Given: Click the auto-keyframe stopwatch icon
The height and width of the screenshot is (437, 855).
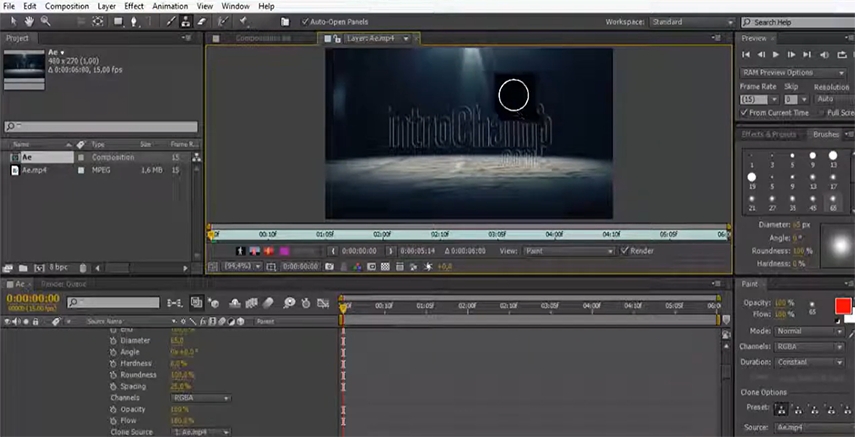Looking at the screenshot, I should (x=306, y=303).
